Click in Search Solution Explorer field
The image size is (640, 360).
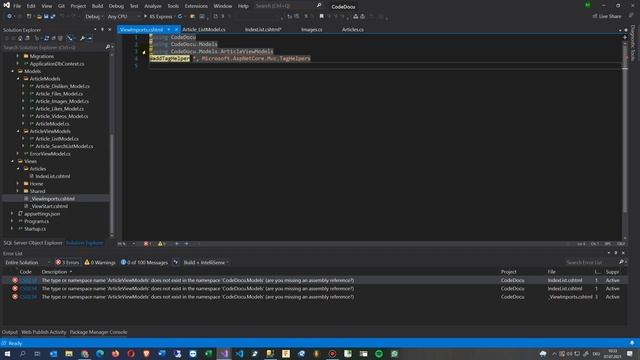point(53,47)
